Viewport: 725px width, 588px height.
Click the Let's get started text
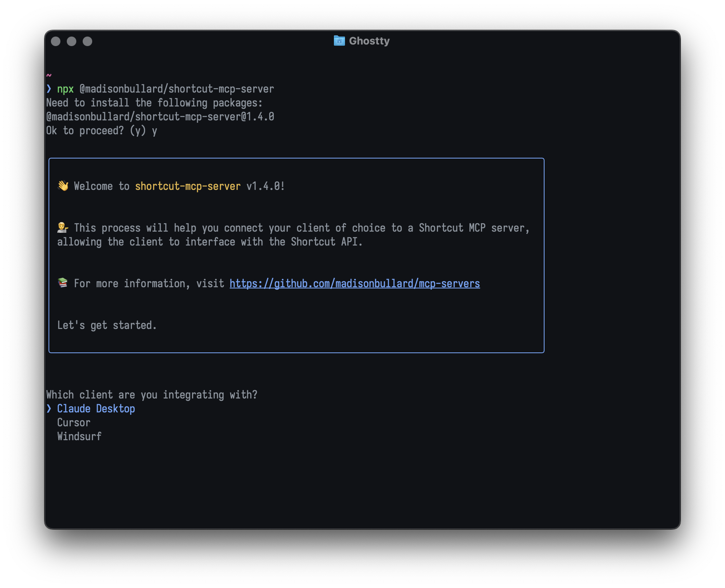(107, 325)
